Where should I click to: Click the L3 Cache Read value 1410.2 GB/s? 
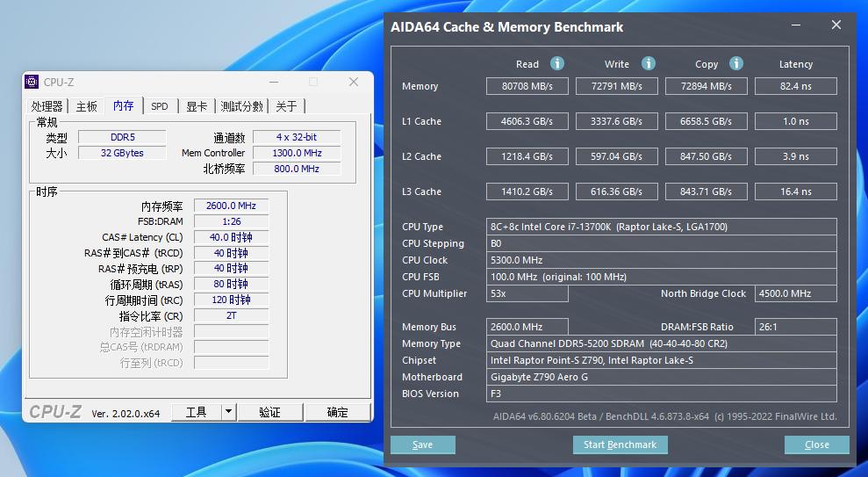pyautogui.click(x=527, y=192)
